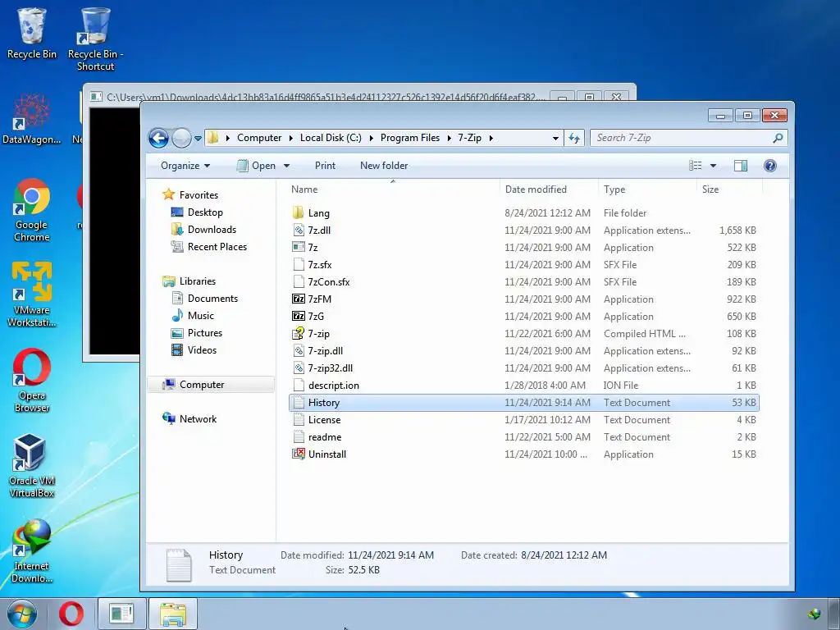840x630 pixels.
Task: Click the Change your view icon
Action: point(696,166)
